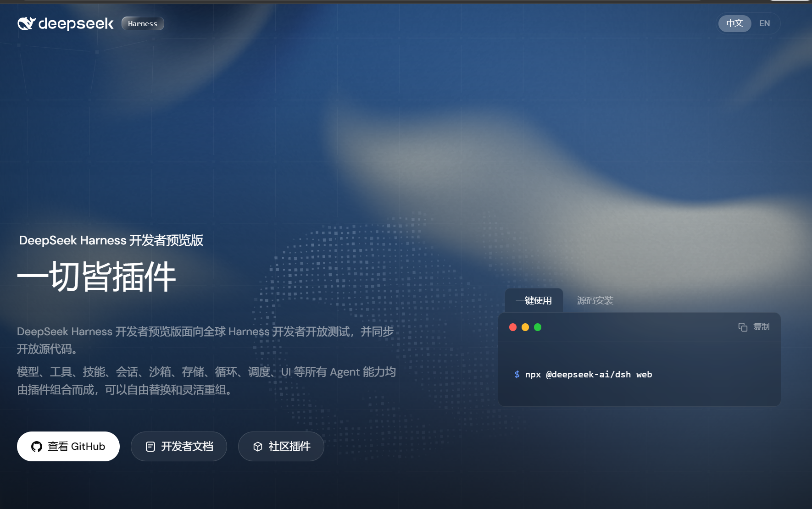This screenshot has width=812, height=509.
Task: Click the $ prompt symbol in terminal
Action: [517, 374]
